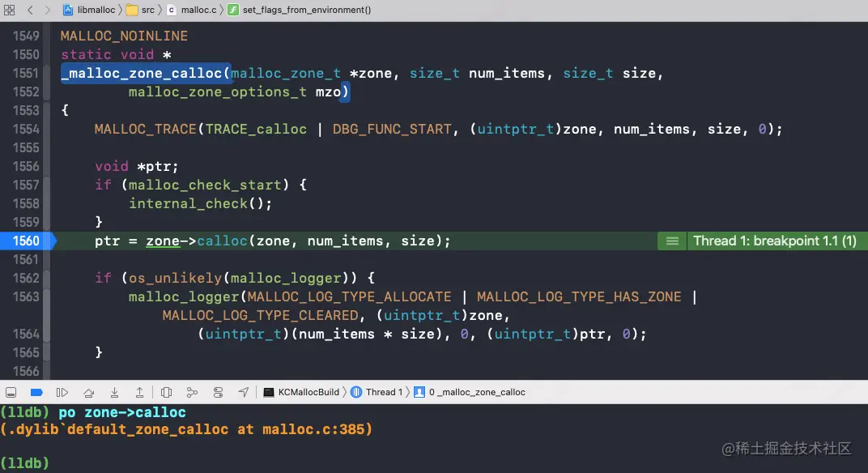Select stack frame 0 _malloc_zone_calloc
Screen dimensions: 868x473
470,392
